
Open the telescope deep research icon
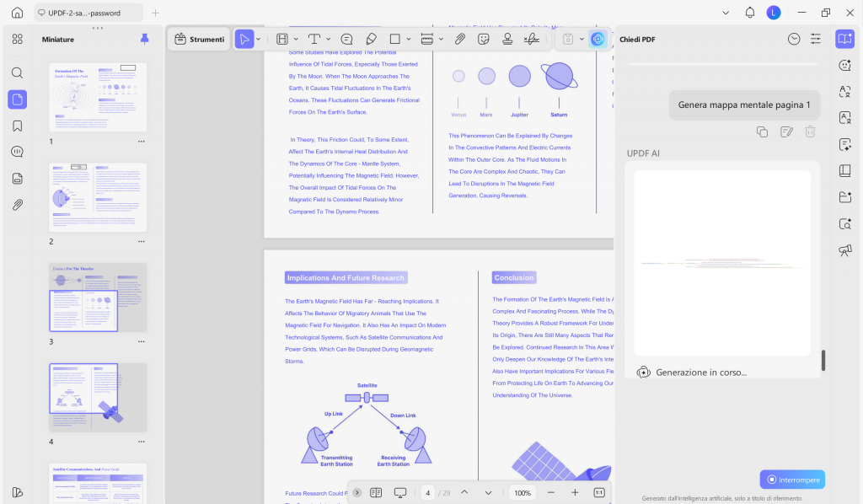pyautogui.click(x=844, y=250)
